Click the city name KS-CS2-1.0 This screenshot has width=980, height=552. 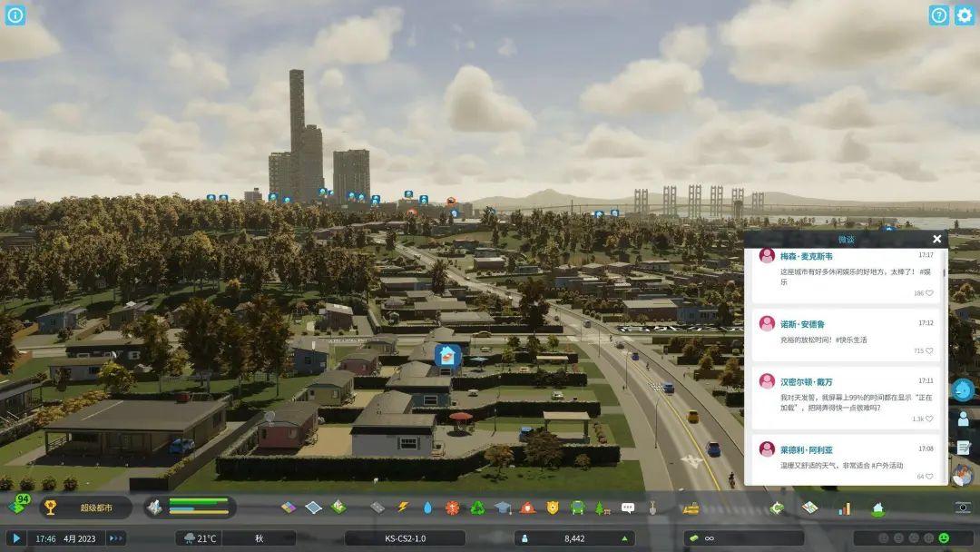[x=405, y=538]
